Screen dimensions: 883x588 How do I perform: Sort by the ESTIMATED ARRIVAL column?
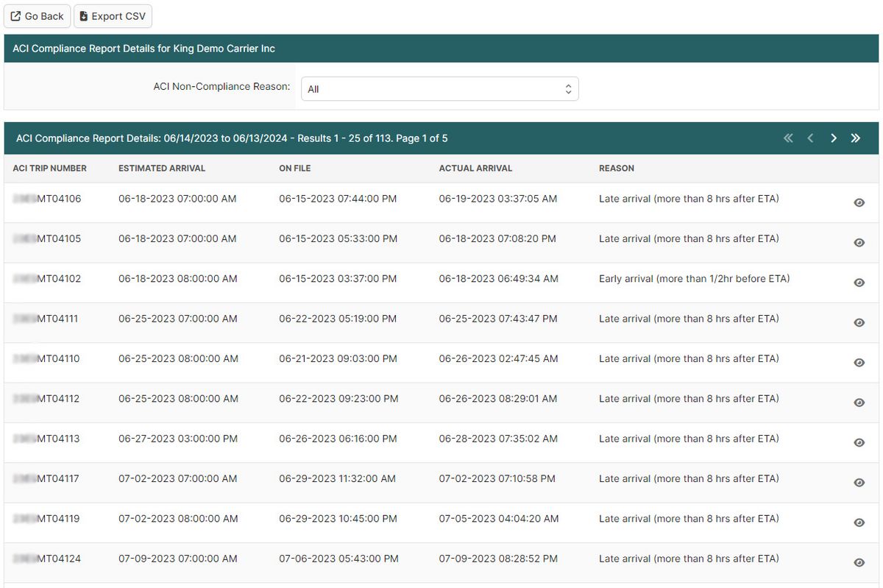pyautogui.click(x=161, y=168)
